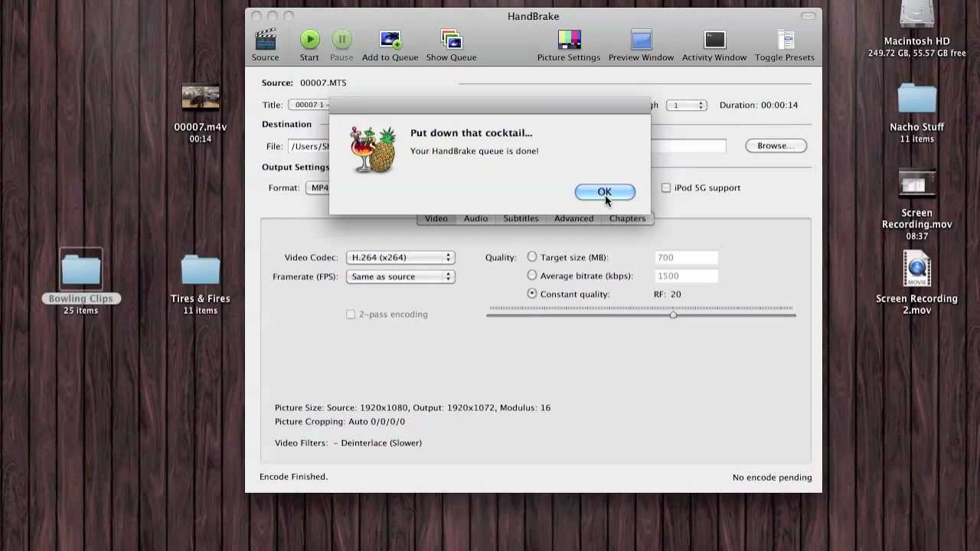Open the Activity Window icon

[714, 40]
